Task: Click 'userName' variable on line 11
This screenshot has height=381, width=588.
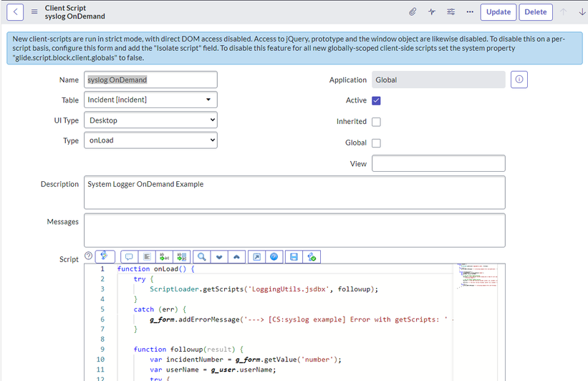Action: tap(183, 370)
